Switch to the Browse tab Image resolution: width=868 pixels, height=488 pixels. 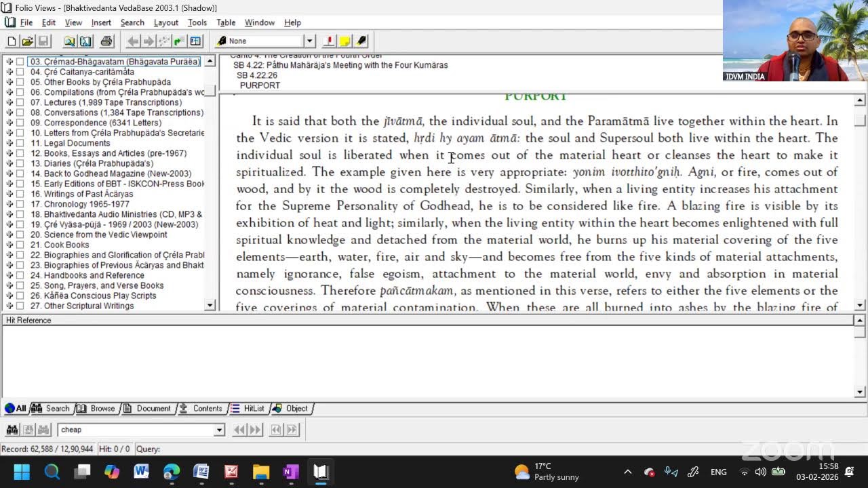97,409
